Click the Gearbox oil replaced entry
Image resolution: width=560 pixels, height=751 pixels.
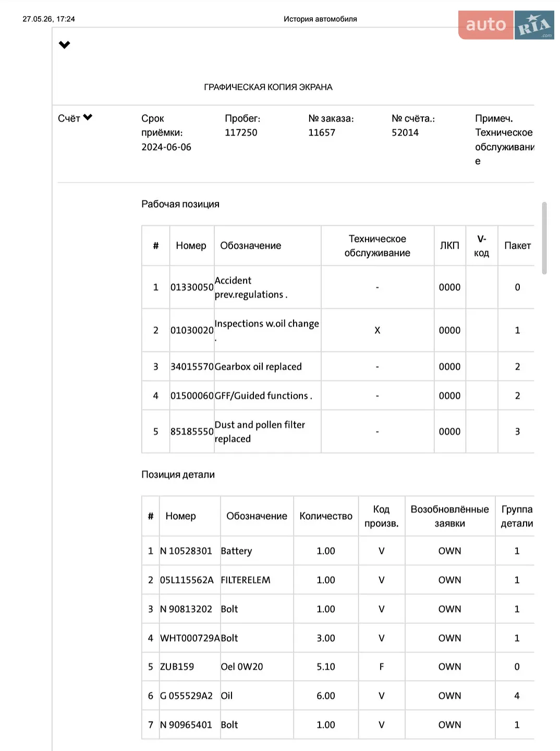pos(258,367)
